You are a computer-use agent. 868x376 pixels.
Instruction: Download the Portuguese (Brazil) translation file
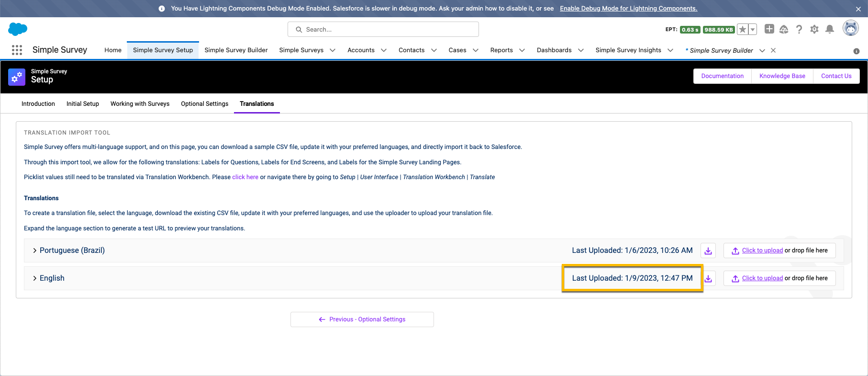[708, 251]
